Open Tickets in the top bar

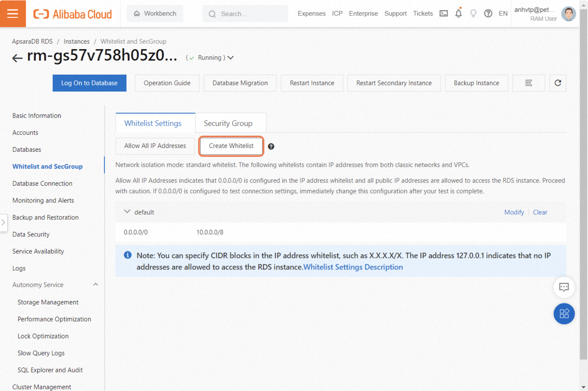pyautogui.click(x=423, y=13)
